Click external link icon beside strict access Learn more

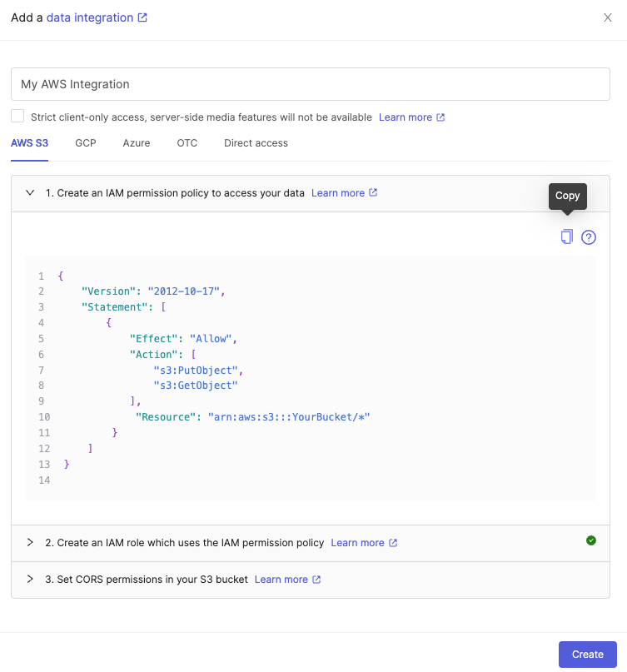440,117
